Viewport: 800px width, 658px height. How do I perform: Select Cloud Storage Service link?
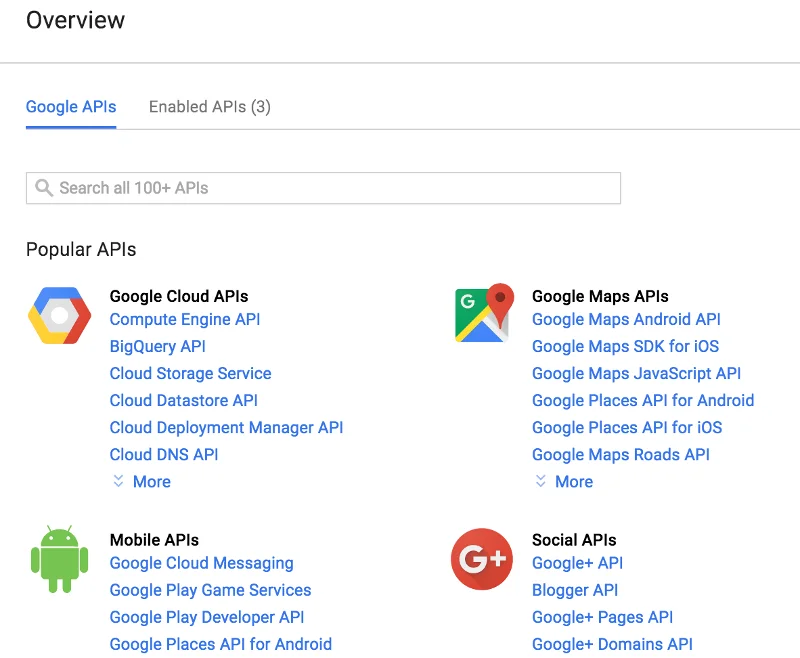click(x=190, y=373)
